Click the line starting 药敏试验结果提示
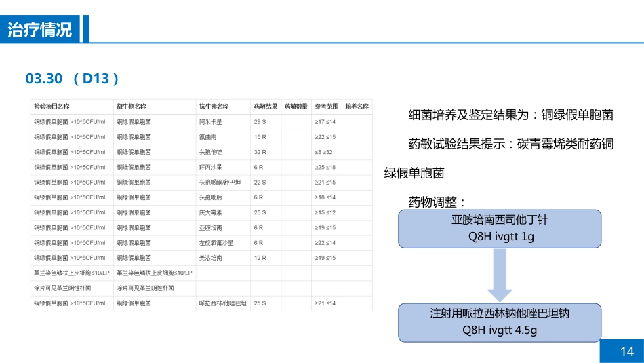 510,144
